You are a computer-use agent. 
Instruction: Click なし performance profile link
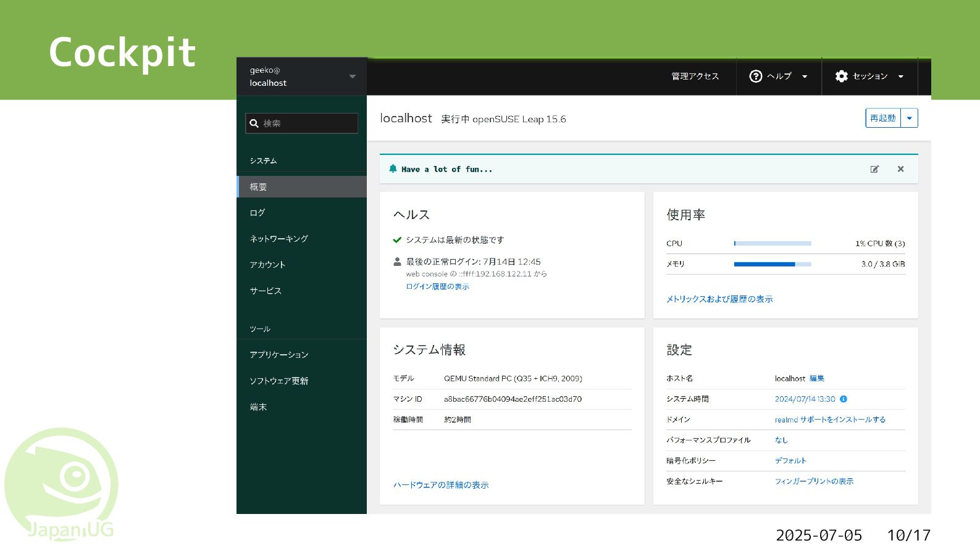781,440
